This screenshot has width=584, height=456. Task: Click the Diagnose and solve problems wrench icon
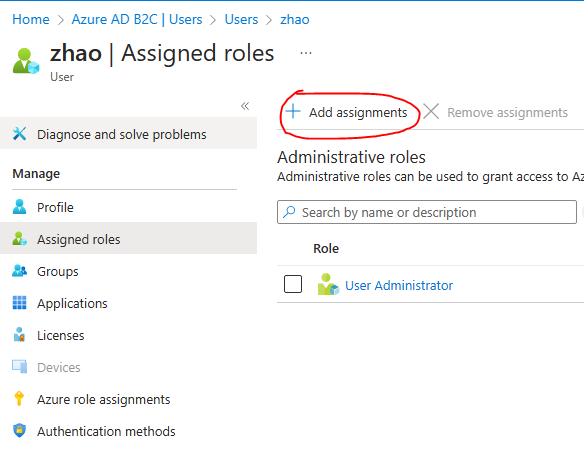(x=19, y=134)
